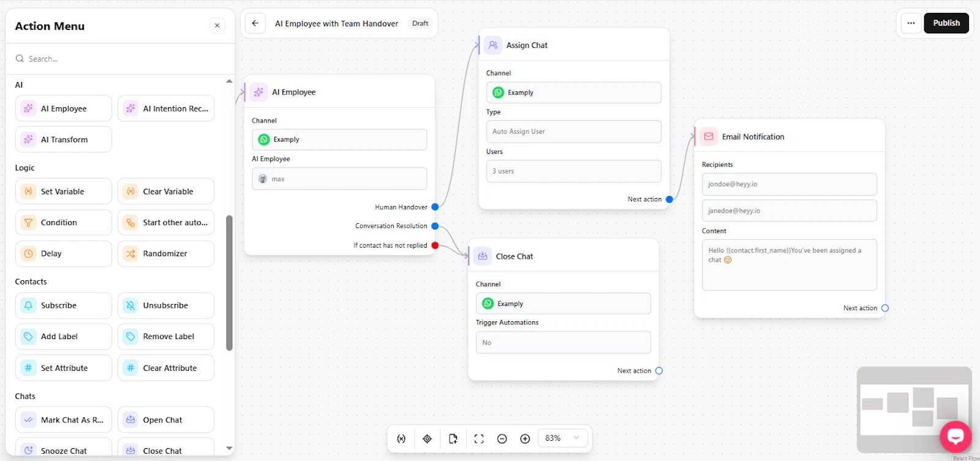Open the 83% zoom level dropdown
980x461 pixels.
(x=563, y=438)
